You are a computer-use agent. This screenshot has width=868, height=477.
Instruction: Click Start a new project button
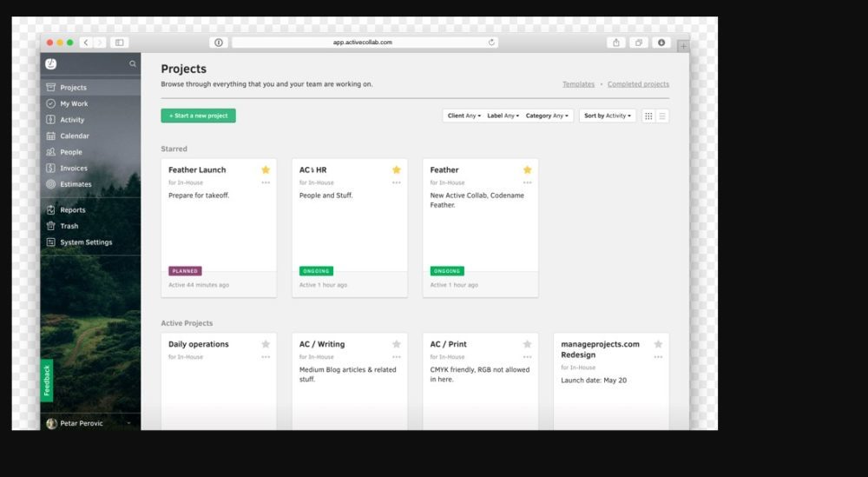point(198,116)
